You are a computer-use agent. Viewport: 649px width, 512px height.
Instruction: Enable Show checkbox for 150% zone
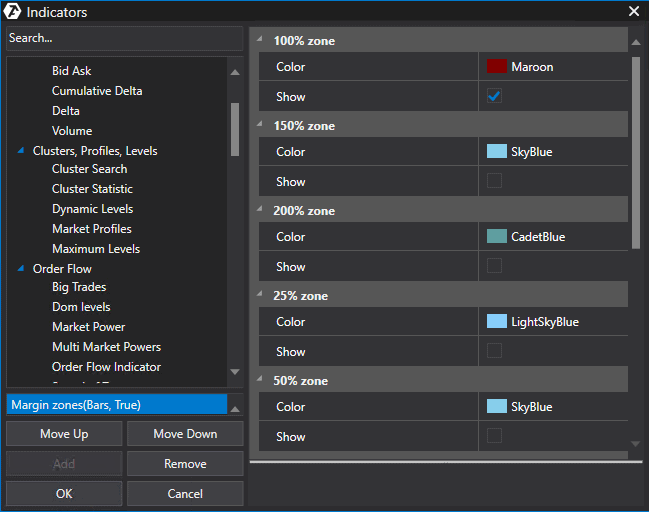point(494,182)
